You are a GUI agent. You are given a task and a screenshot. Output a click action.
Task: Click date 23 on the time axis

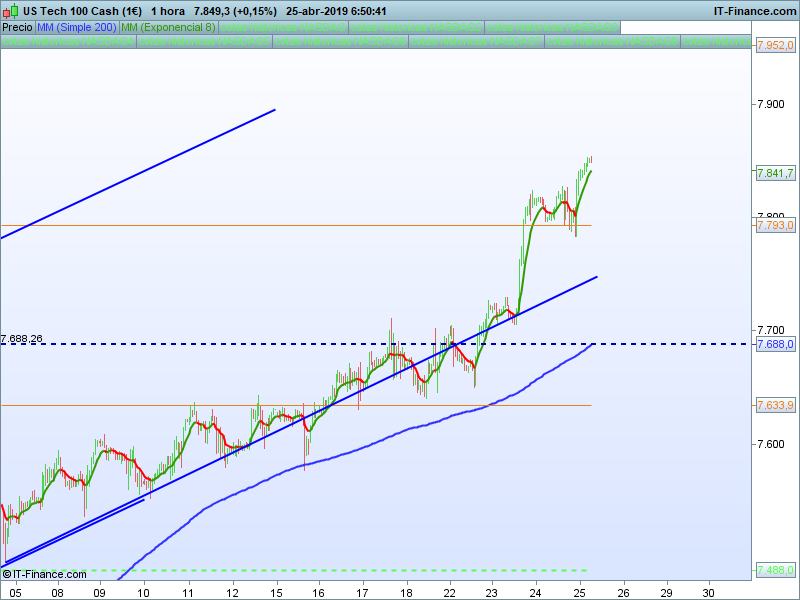click(491, 593)
